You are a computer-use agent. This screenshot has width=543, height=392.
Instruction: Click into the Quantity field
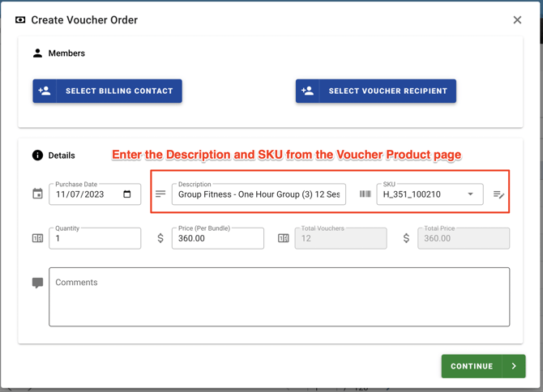coord(94,239)
